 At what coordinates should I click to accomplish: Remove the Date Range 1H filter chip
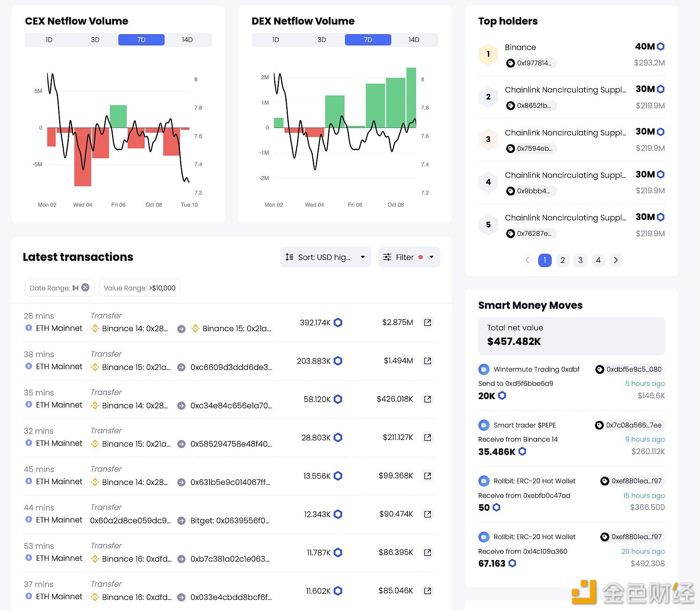(85, 287)
